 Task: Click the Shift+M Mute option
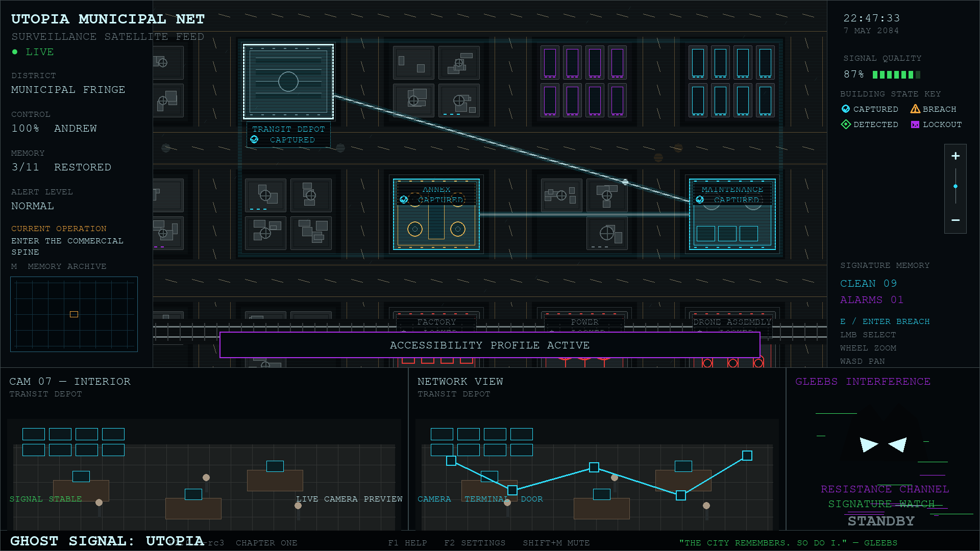[x=556, y=543]
